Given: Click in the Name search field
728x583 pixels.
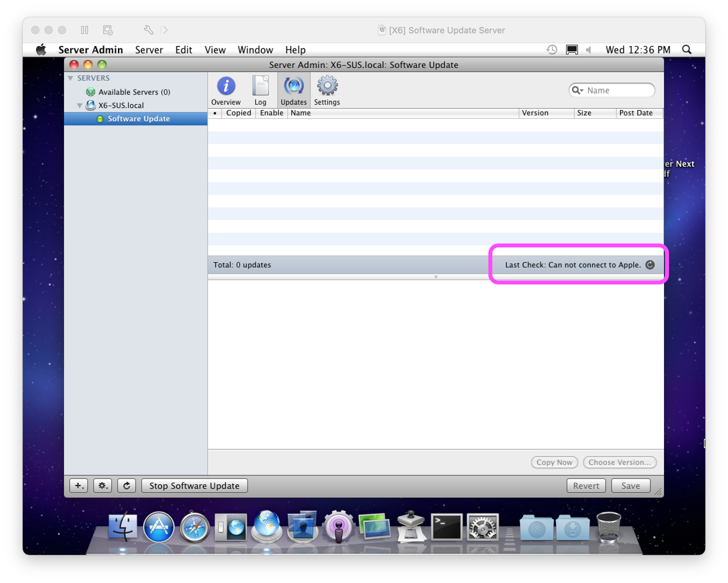Looking at the screenshot, I should [x=618, y=90].
